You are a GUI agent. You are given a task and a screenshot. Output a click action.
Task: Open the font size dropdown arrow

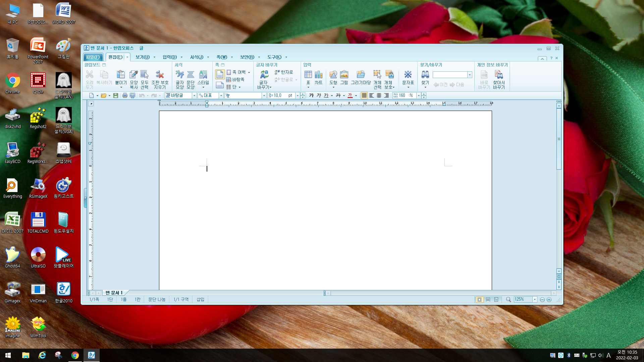[297, 96]
